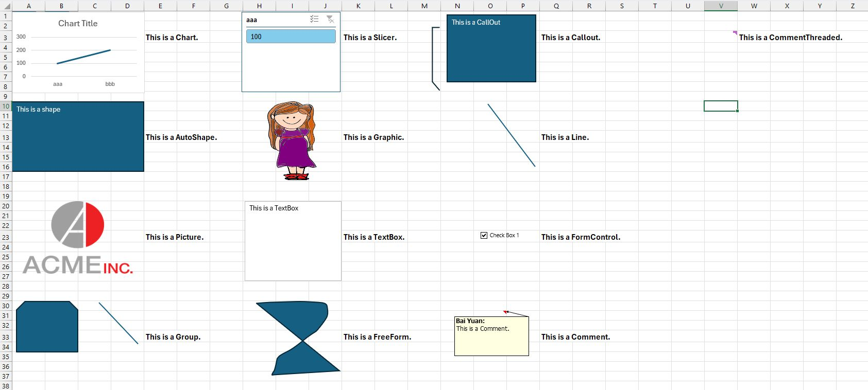Select row 23 header
Viewport: 868px width, 390px height.
[x=6, y=237]
